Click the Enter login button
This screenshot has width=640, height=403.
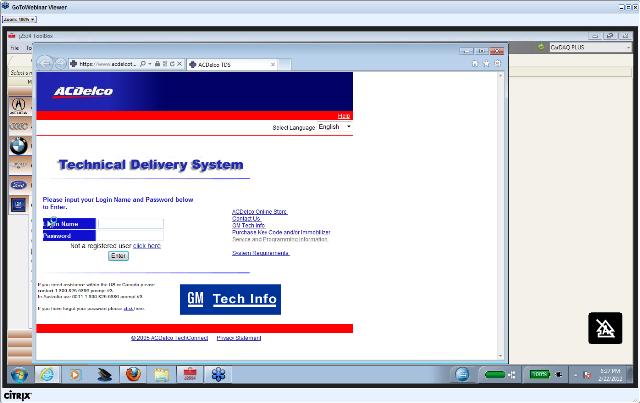(118, 256)
